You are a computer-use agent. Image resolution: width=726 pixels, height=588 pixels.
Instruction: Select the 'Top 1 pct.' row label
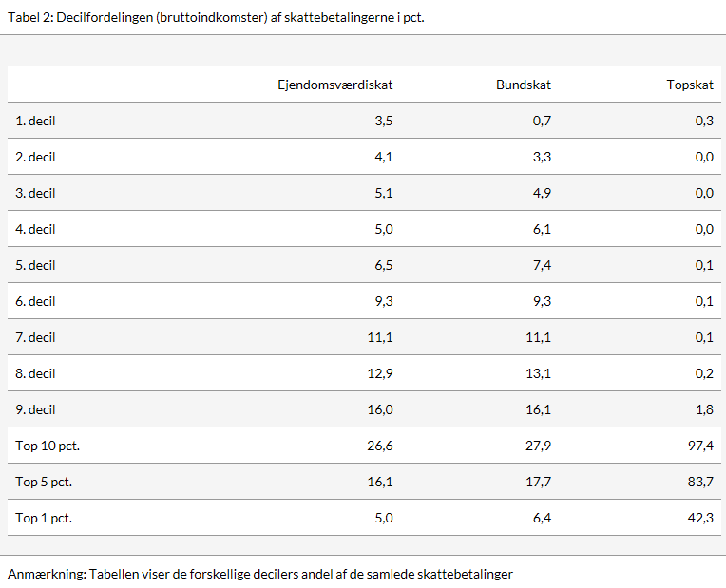tap(44, 518)
